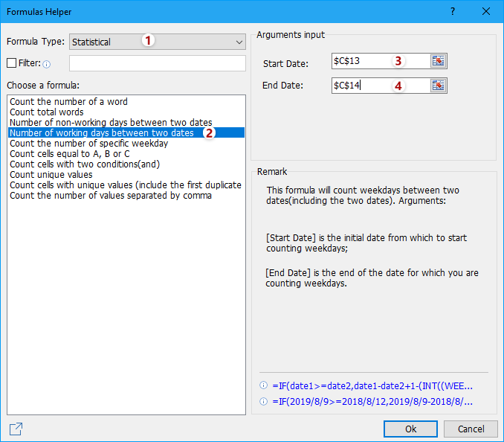
Task: Select 'Count the number of a word'
Action: tap(68, 102)
